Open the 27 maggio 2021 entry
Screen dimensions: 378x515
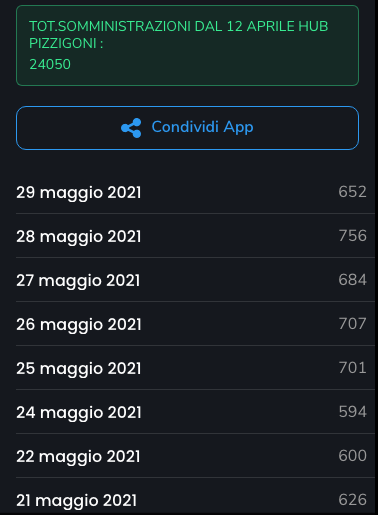click(x=195, y=280)
